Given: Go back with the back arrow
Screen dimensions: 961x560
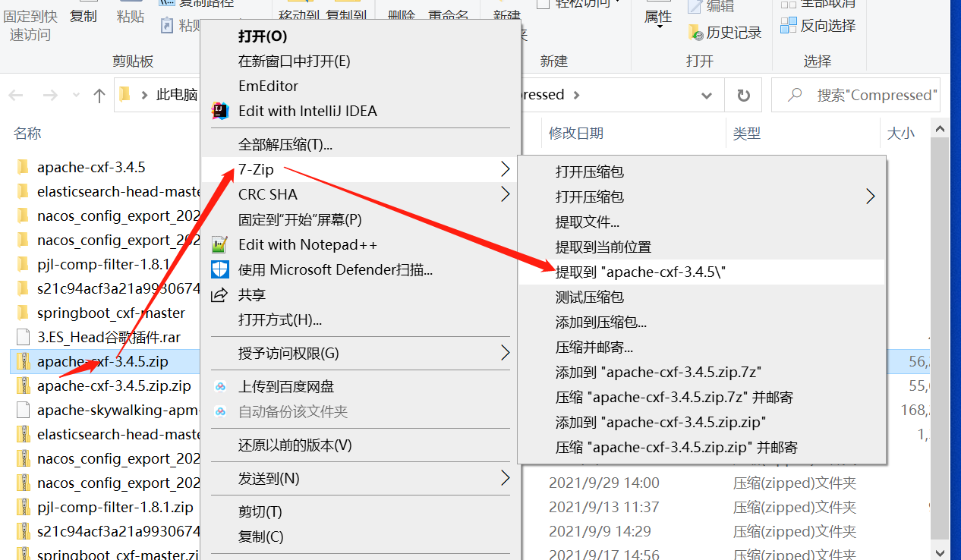Looking at the screenshot, I should (16, 96).
